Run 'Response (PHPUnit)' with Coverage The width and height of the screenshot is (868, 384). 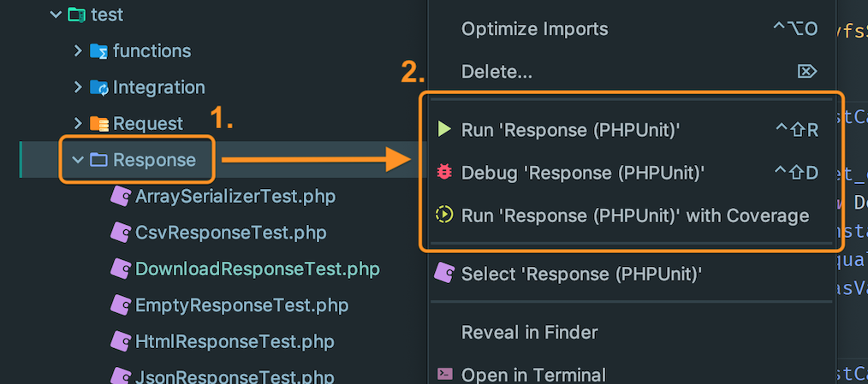(x=633, y=215)
